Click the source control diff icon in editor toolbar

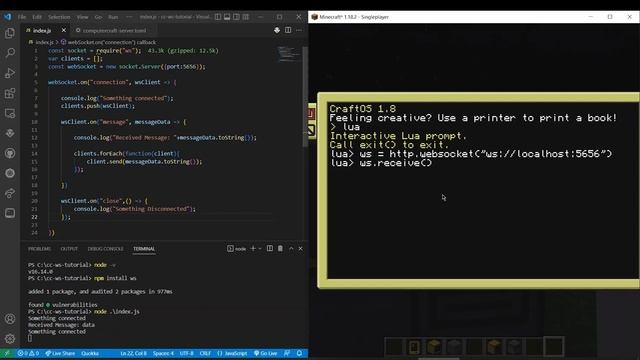coord(277,30)
